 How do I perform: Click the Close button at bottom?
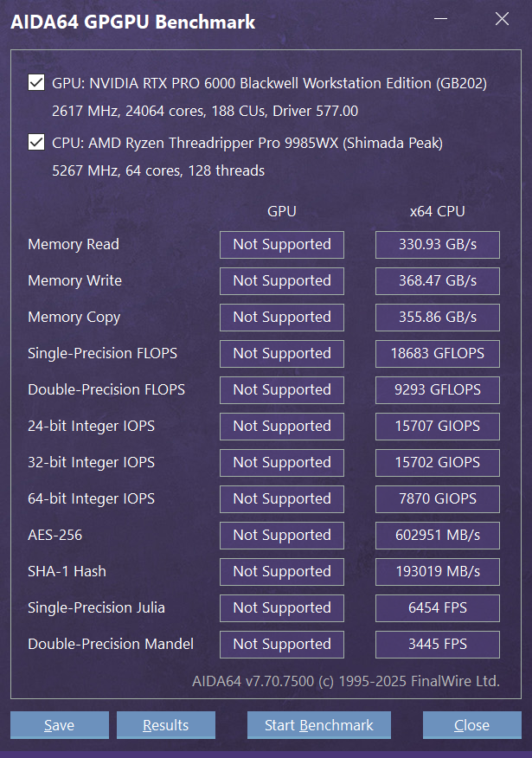[472, 724]
